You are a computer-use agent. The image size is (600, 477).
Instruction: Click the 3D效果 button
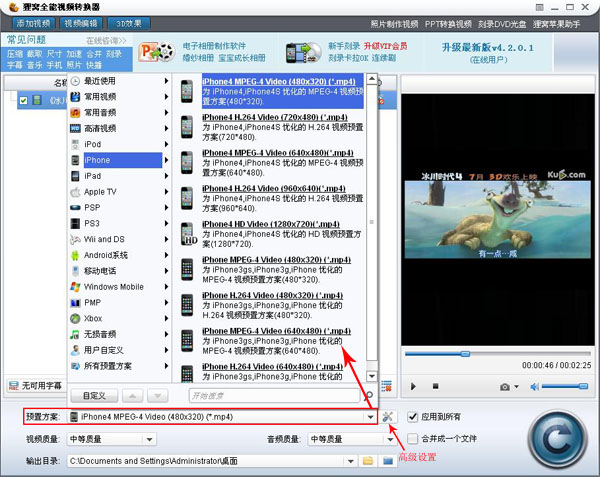tap(129, 24)
